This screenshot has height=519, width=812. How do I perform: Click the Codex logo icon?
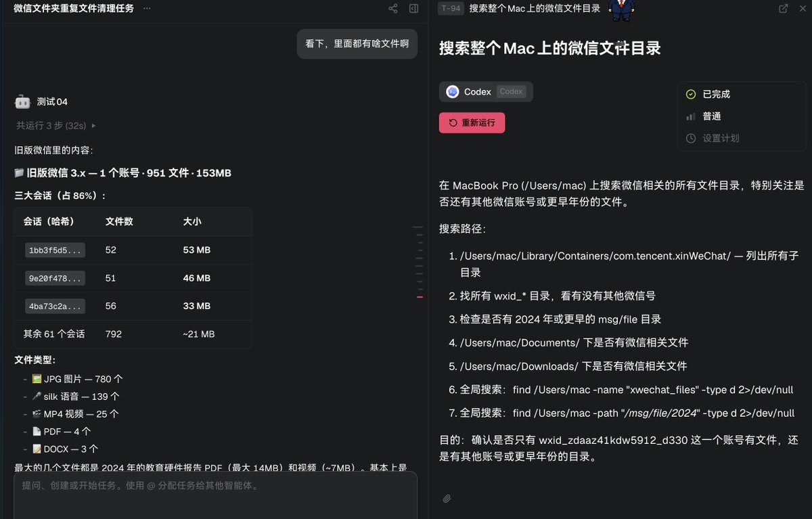pos(453,91)
